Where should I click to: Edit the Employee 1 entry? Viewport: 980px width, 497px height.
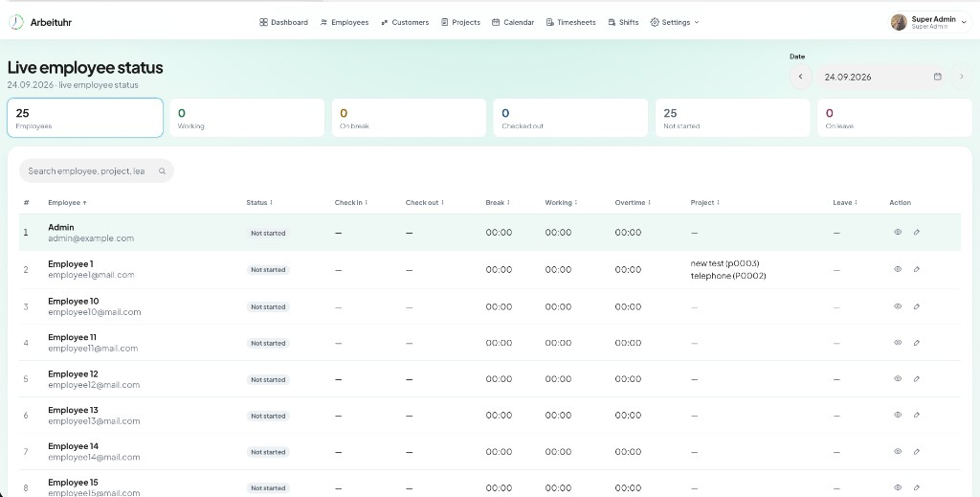[916, 269]
